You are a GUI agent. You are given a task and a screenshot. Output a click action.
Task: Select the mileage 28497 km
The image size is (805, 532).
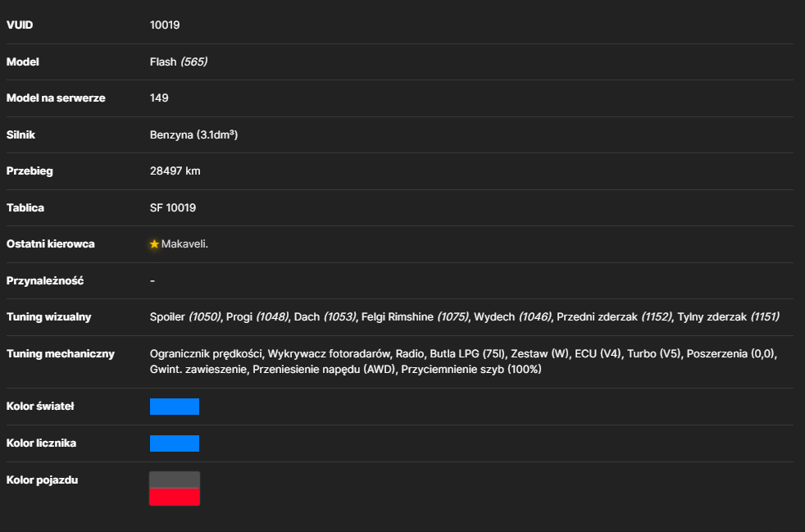tap(175, 171)
